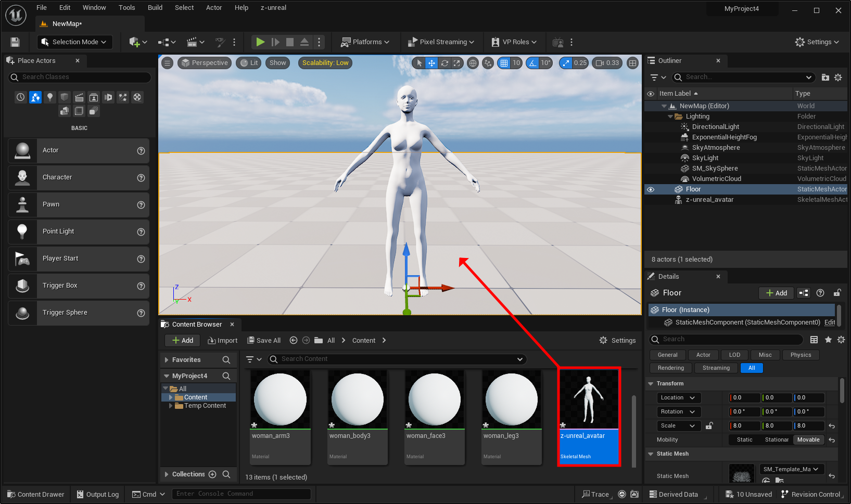Set Mobility to Movable
The width and height of the screenshot is (851, 504).
click(x=808, y=440)
